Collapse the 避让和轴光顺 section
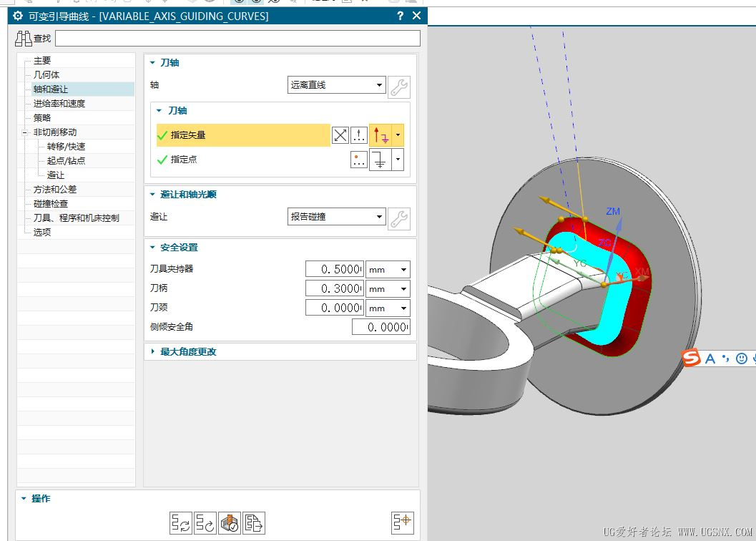Image resolution: width=756 pixels, height=541 pixels. (152, 195)
